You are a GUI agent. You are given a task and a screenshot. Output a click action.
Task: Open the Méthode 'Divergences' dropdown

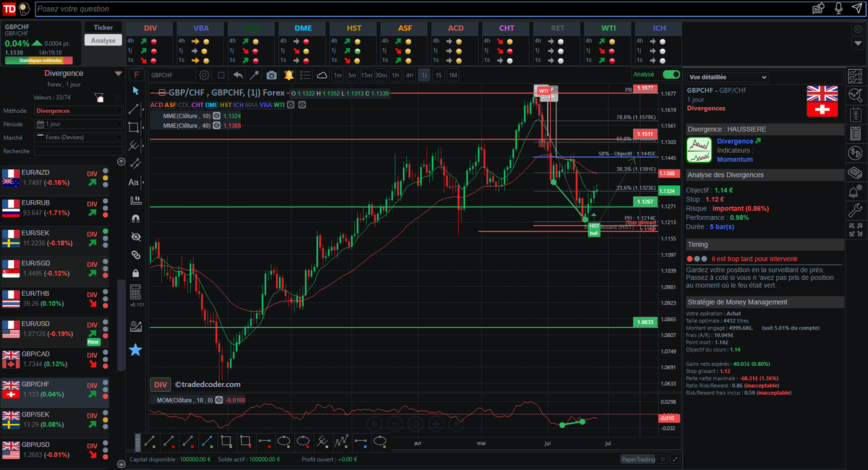79,111
